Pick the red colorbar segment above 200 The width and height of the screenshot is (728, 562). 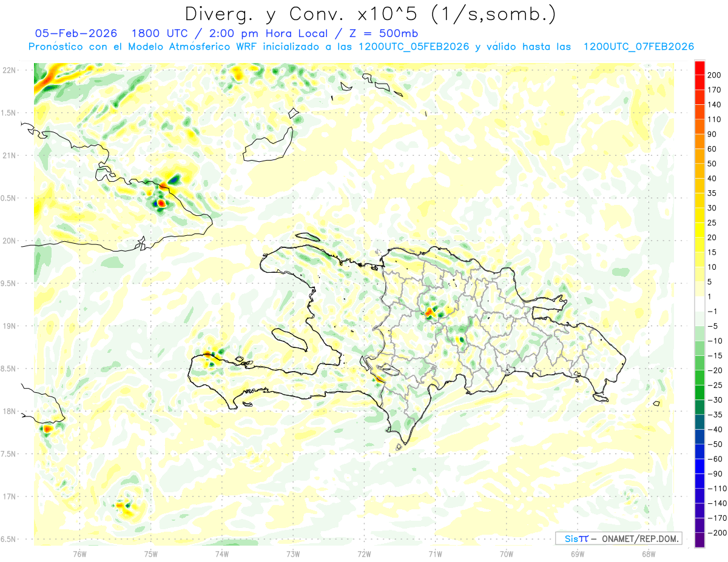(x=700, y=68)
